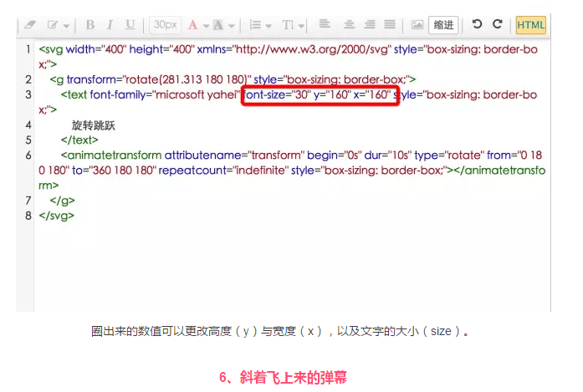Click the 缩进 indent button
This screenshot has height=392, width=583.
pyautogui.click(x=442, y=25)
